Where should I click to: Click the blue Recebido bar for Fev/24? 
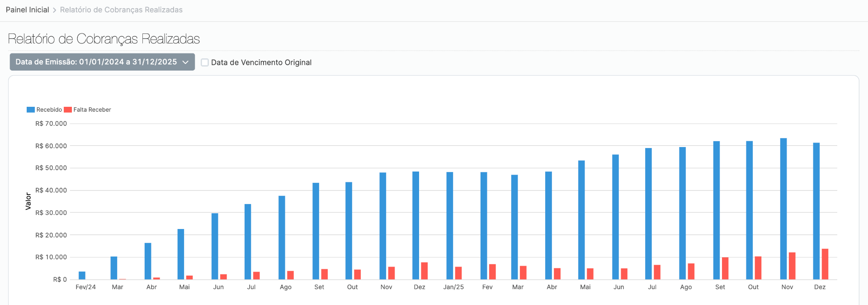point(82,276)
